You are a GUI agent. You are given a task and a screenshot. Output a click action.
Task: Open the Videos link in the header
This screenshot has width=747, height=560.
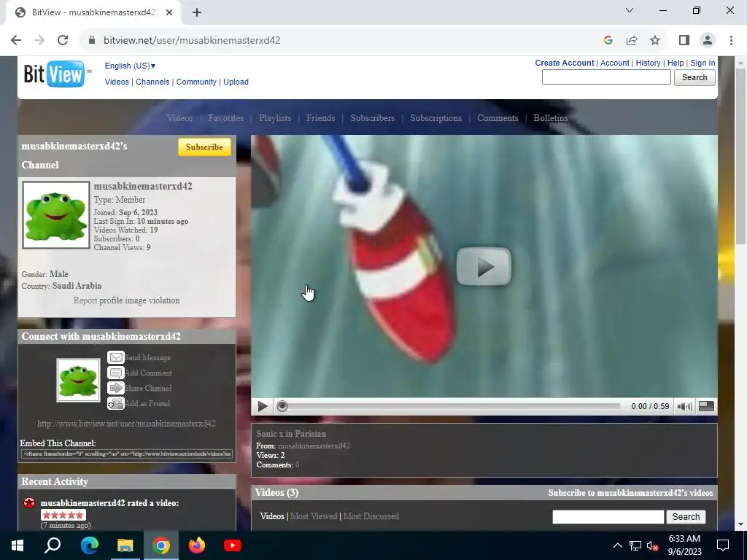click(117, 82)
